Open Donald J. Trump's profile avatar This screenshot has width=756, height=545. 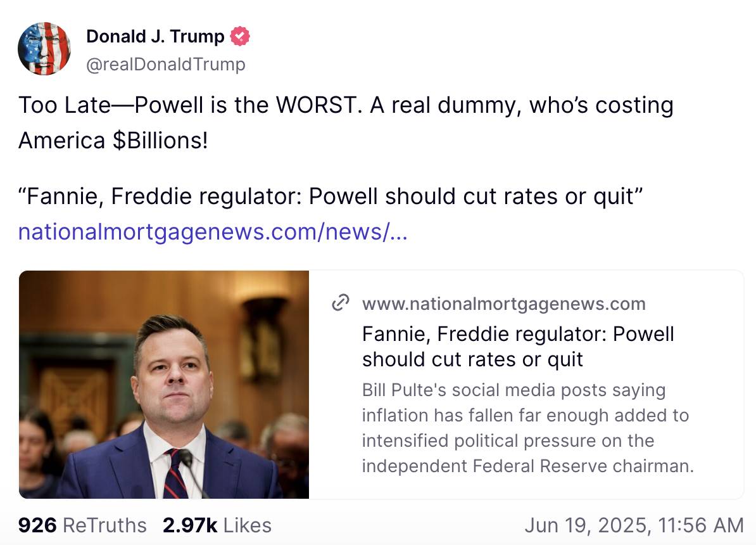[x=44, y=49]
